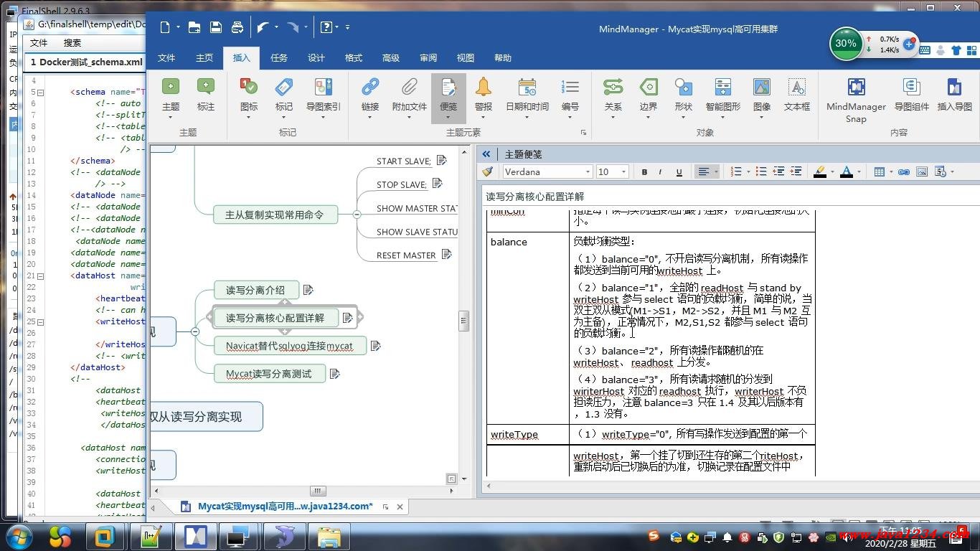
Task: Open 主题元素 group dialog launcher
Action: point(583,132)
